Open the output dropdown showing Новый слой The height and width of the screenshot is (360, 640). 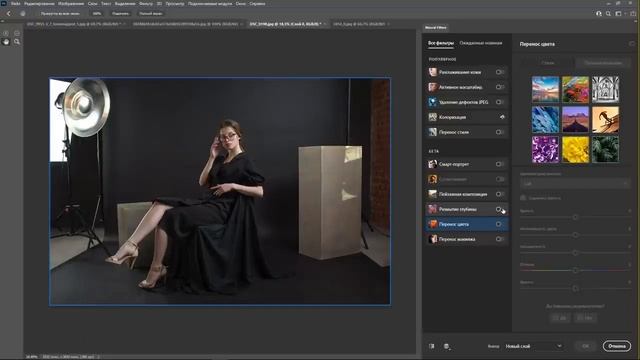(533, 346)
